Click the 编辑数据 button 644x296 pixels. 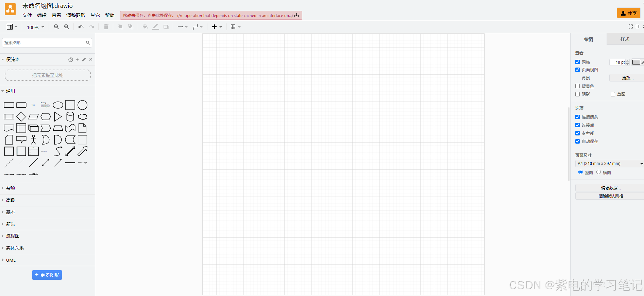coord(610,188)
